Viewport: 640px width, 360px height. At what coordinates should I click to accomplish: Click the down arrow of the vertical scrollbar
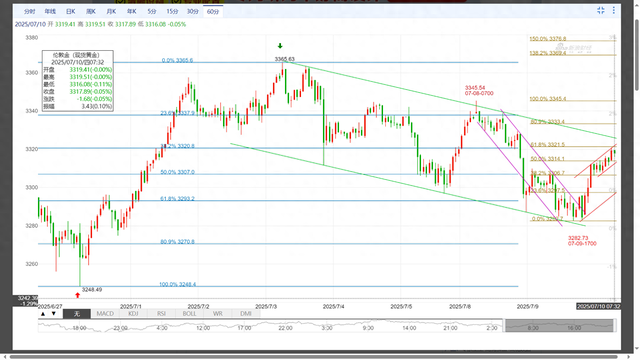tap(637, 349)
